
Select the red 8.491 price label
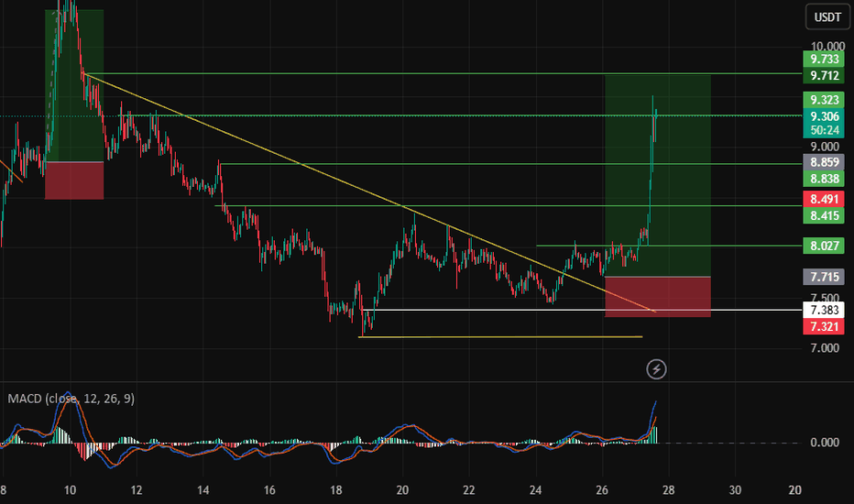tap(826, 199)
